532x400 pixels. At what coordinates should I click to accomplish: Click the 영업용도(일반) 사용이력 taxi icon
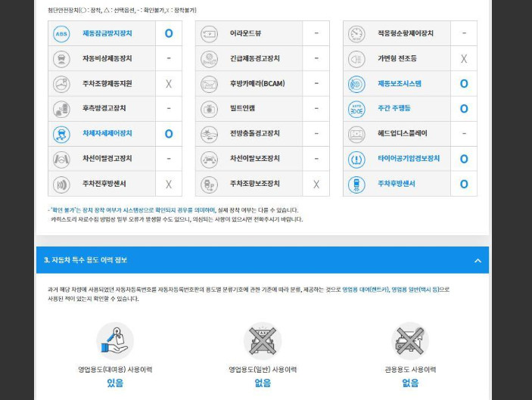point(263,341)
